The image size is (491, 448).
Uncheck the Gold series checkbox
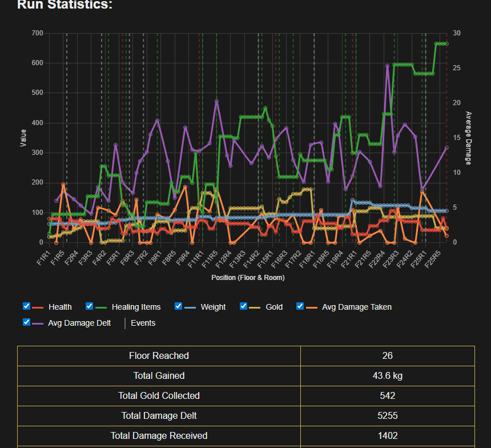tap(243, 306)
